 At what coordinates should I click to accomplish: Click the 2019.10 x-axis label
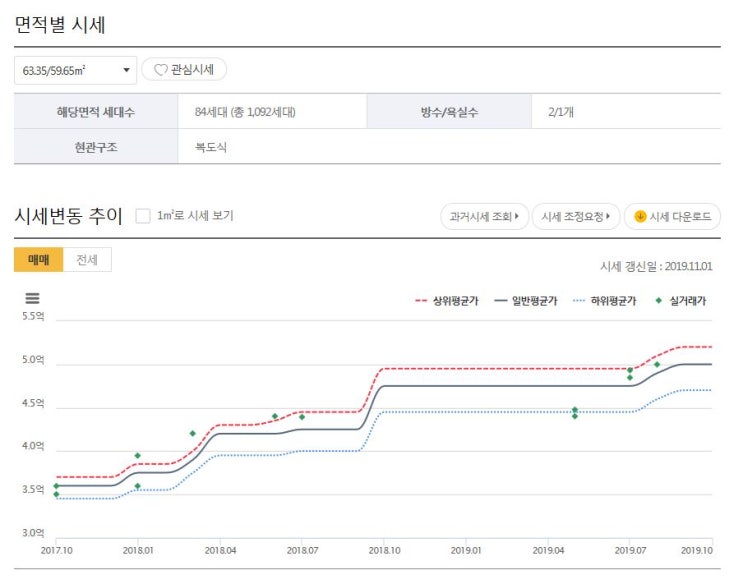[x=697, y=550]
